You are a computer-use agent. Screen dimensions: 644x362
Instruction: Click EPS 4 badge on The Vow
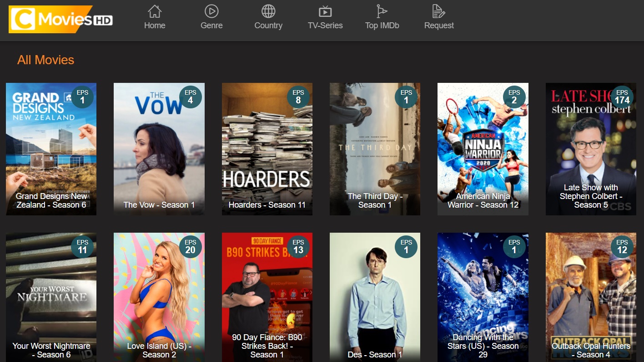[191, 97]
